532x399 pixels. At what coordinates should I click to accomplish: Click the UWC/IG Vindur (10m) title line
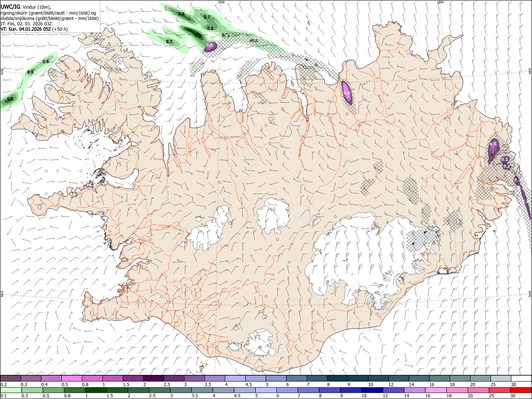26,7
